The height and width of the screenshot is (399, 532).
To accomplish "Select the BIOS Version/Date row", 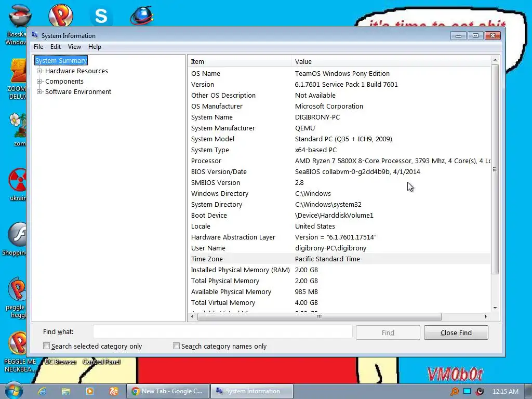I will (339, 171).
